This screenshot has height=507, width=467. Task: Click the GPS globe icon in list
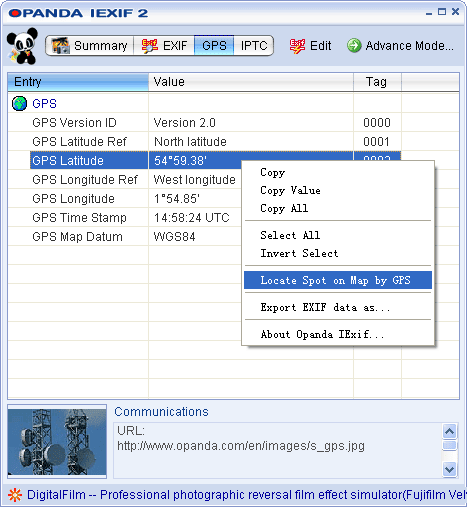[19, 104]
